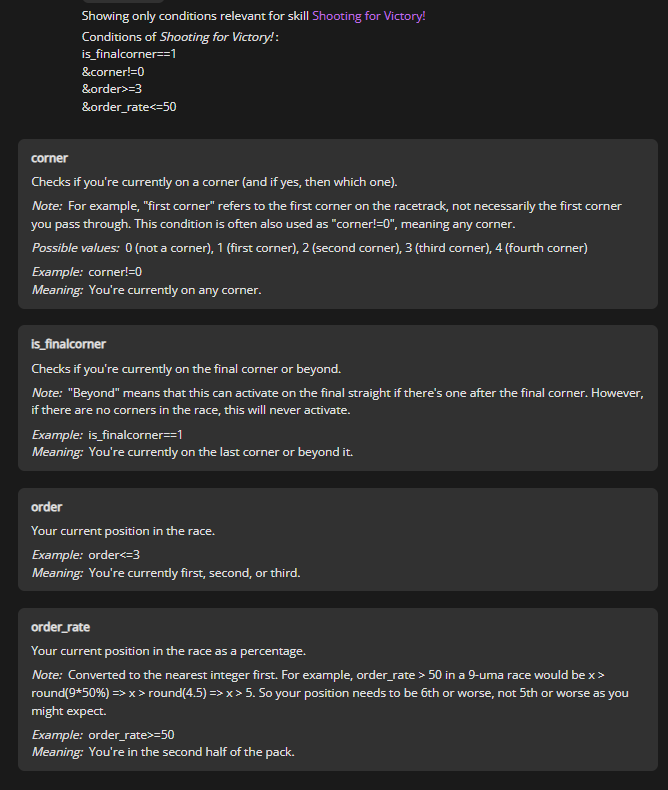The image size is (668, 790).
Task: Click the italic 'Conditions of Shooting for Victory!' line
Action: point(180,37)
